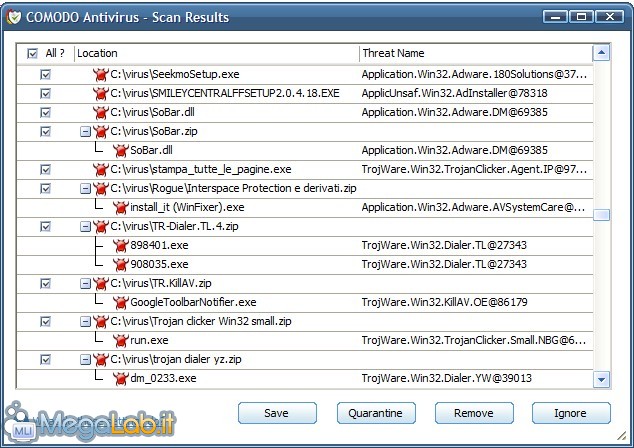The image size is (634, 448).
Task: Select threat name Application.Win32.Adware.180Solutions
Action: (x=474, y=74)
